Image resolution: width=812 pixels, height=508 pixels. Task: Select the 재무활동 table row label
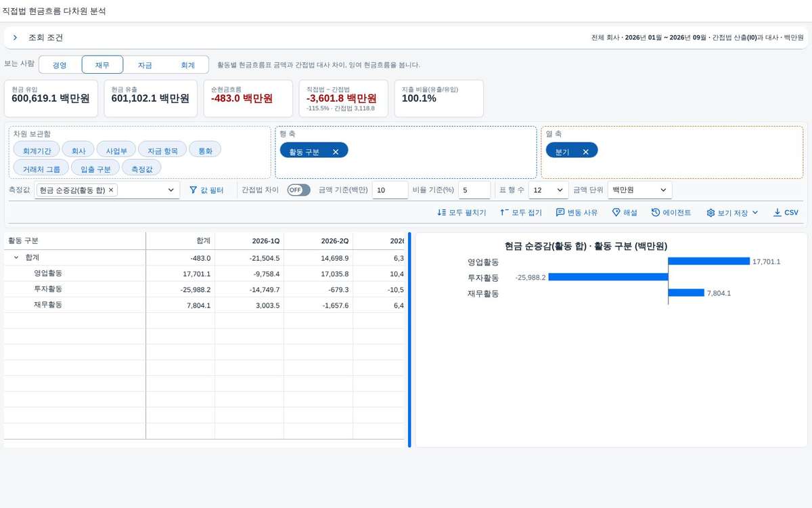48,305
